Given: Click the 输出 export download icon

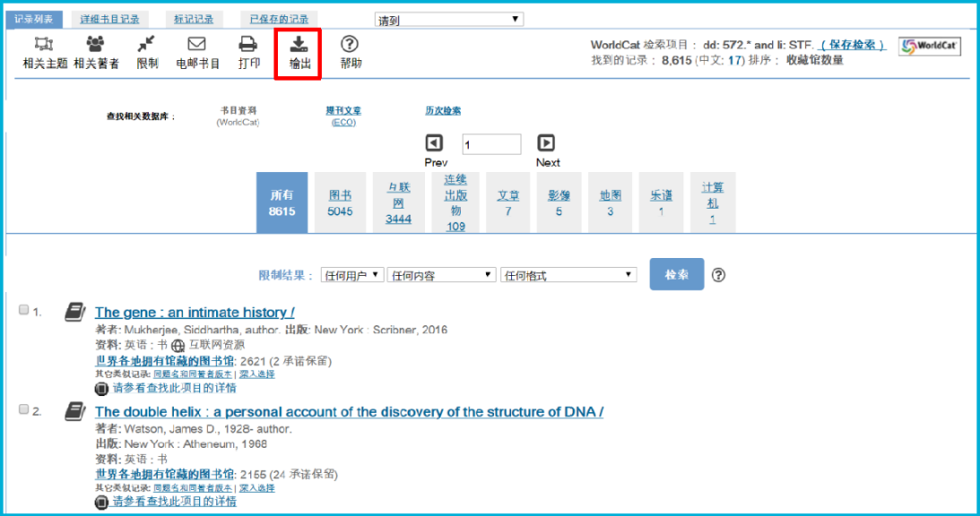Looking at the screenshot, I should click(299, 44).
